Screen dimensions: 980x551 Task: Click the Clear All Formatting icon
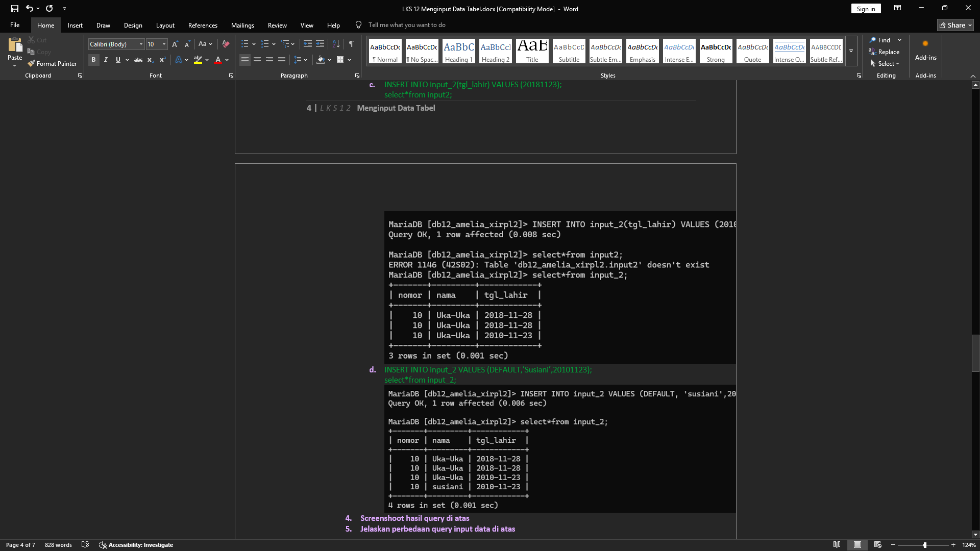[226, 44]
